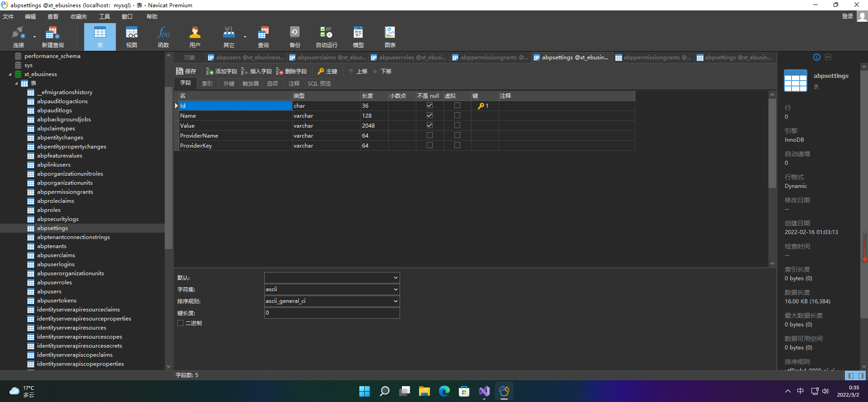This screenshot has height=402, width=868.
Task: Toggle not-null checkbox for Value field
Action: (429, 125)
